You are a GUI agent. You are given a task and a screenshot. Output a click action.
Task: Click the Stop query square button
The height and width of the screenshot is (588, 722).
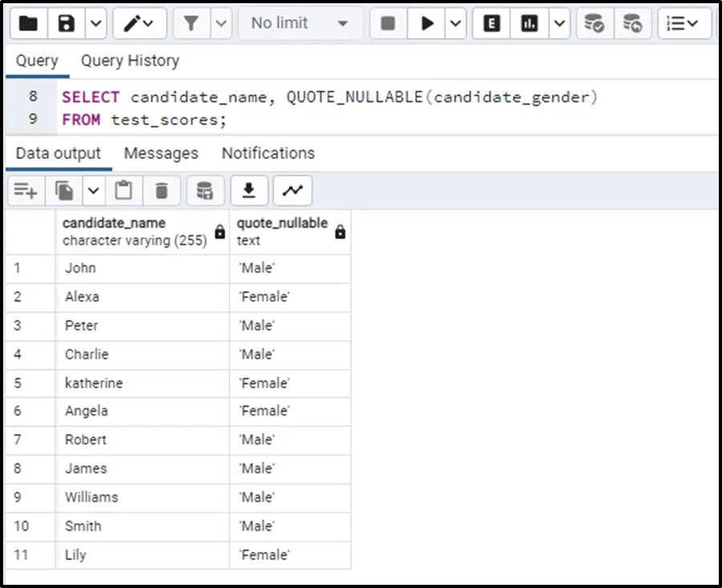point(388,23)
